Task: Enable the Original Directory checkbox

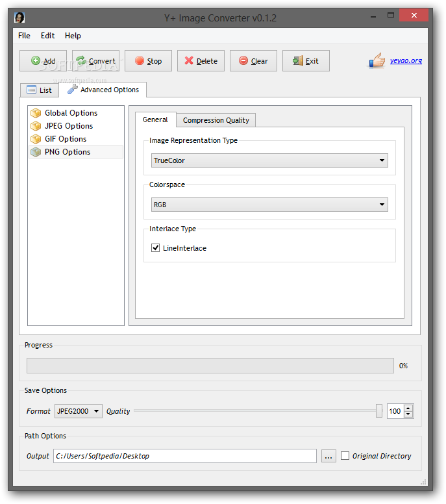Action: coord(345,456)
